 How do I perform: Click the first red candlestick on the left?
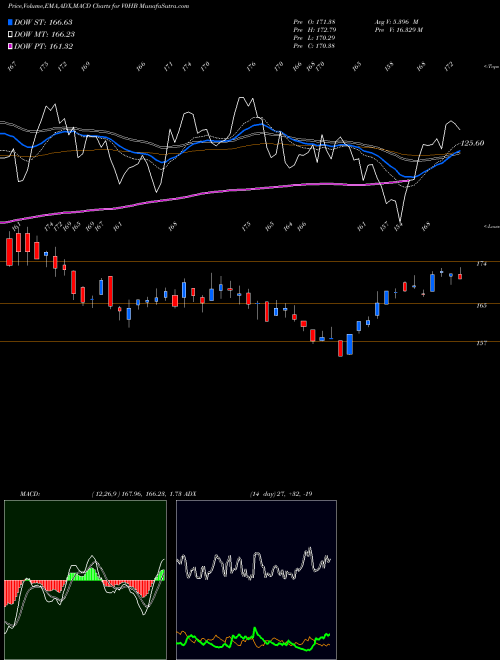tap(9, 252)
